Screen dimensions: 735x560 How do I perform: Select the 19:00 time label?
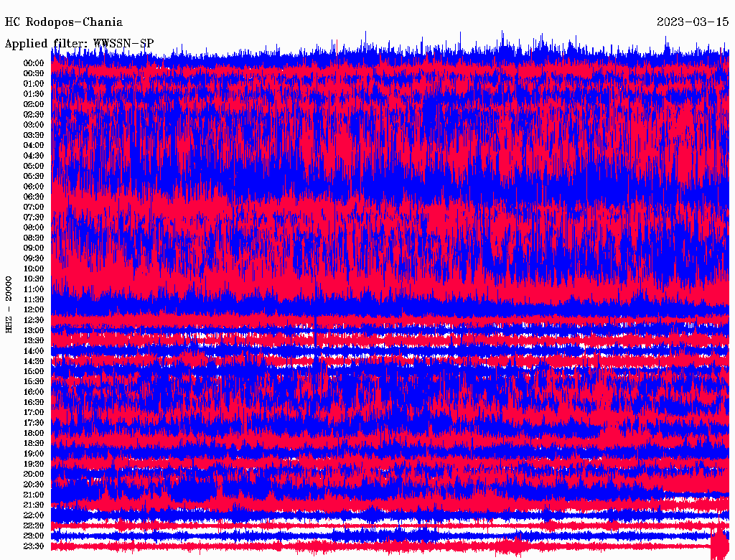(x=34, y=454)
